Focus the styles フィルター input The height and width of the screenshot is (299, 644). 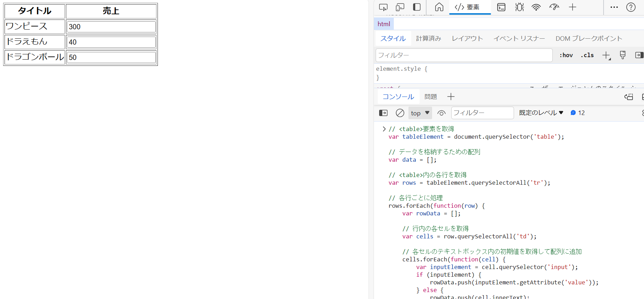click(x=464, y=55)
